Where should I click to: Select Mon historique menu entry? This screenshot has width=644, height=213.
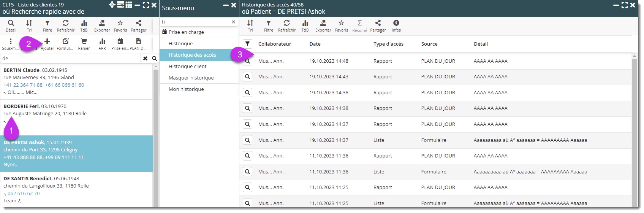pyautogui.click(x=186, y=89)
